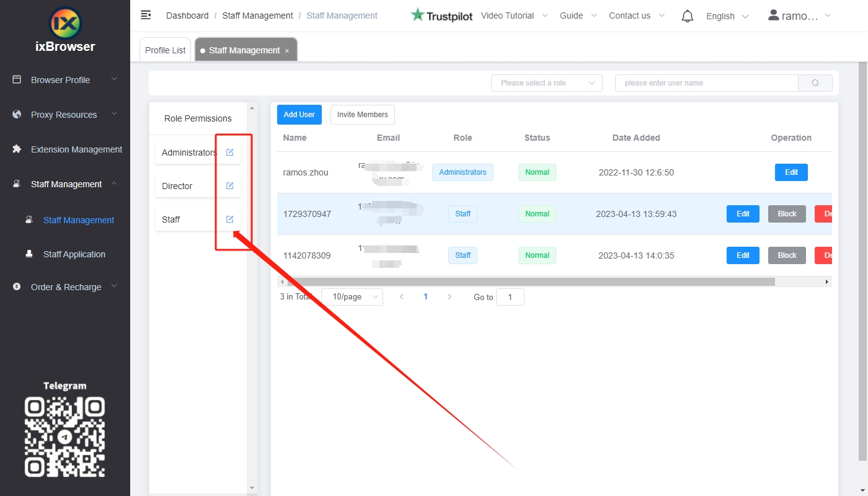Screen dimensions: 868x496
Task: Click the table horizontal scrollbar
Action: point(531,281)
